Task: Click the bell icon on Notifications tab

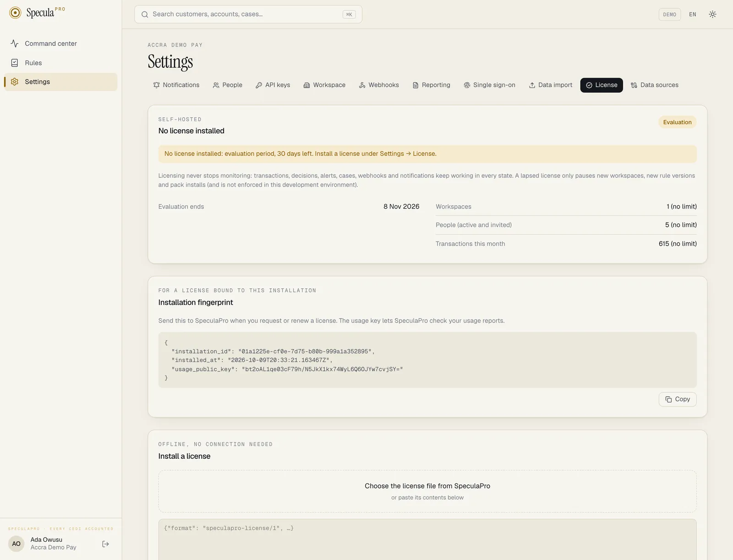Action: click(x=157, y=85)
